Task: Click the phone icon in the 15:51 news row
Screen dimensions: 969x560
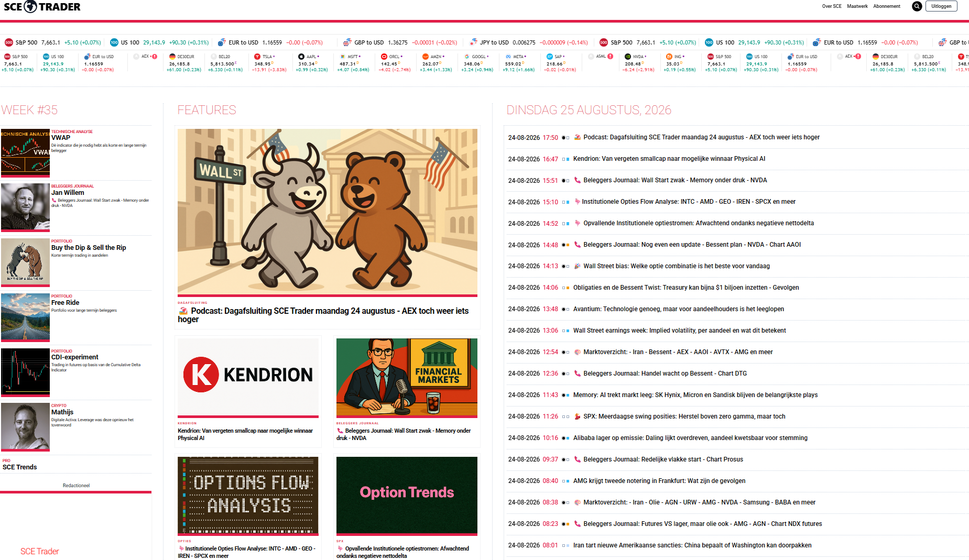Action: coord(578,180)
